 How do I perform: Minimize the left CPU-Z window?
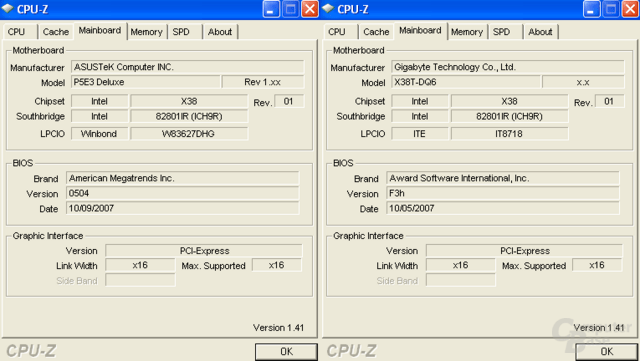(x=271, y=9)
